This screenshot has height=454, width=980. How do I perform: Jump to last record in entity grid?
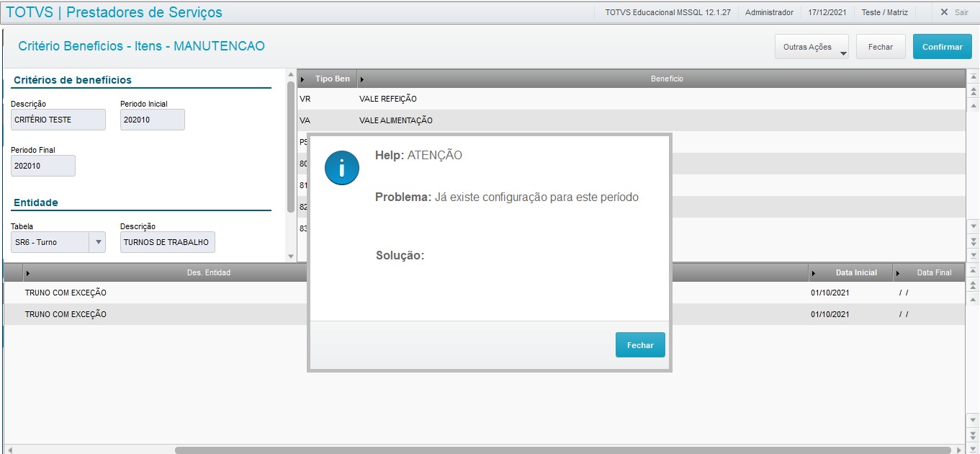point(974,448)
